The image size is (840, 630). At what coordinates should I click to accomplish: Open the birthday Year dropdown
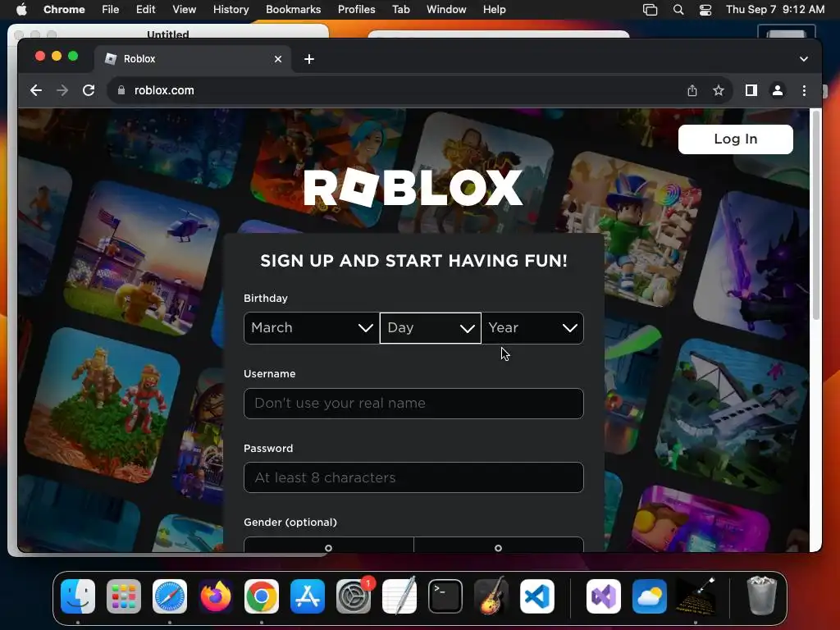point(532,328)
